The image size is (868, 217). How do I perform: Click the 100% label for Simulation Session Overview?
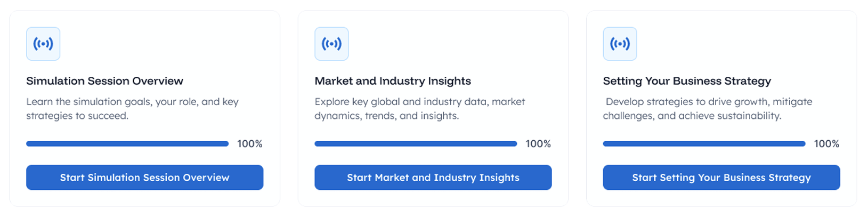tap(250, 144)
